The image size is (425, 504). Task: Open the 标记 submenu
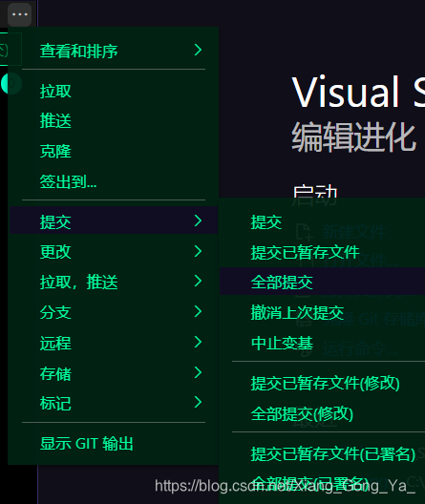114,403
